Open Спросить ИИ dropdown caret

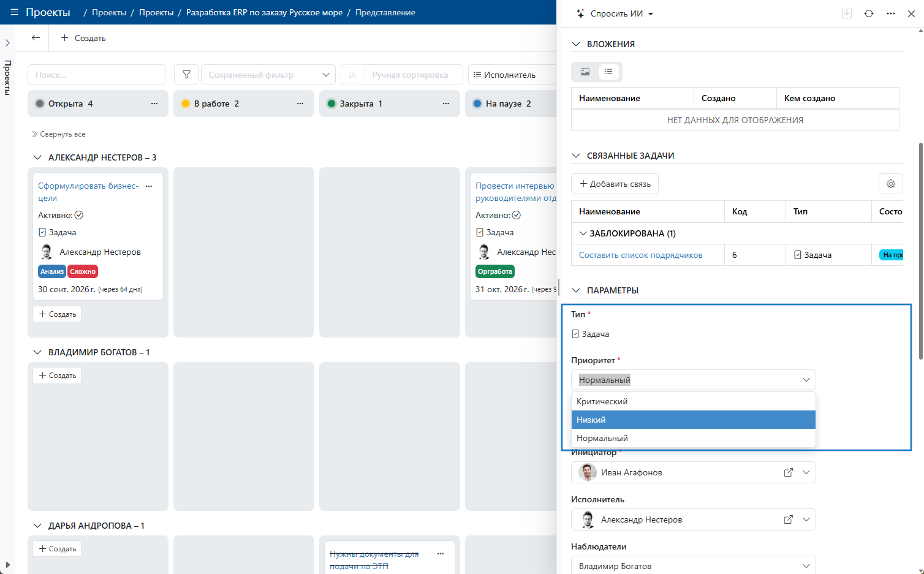click(x=651, y=14)
